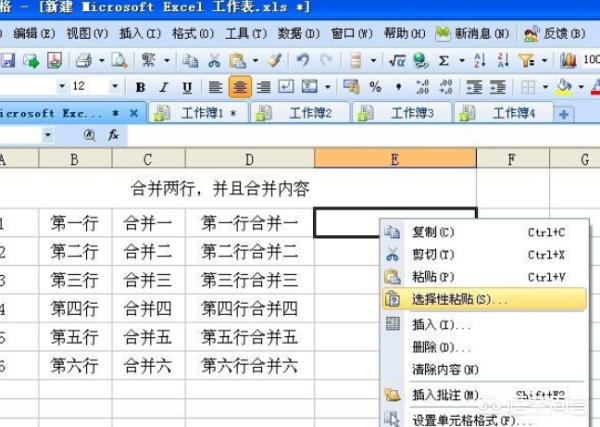The image size is (600, 427).
Task: Click the Paste clipboard icon in the toolbar
Action: (x=237, y=60)
